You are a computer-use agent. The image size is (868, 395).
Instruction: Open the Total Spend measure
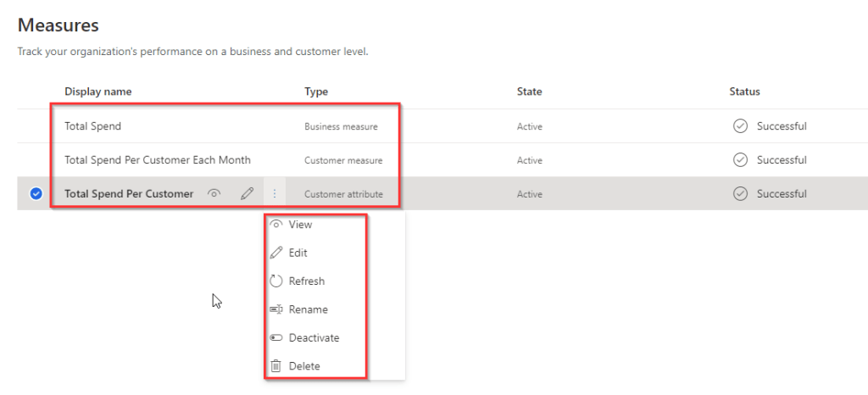coord(92,126)
